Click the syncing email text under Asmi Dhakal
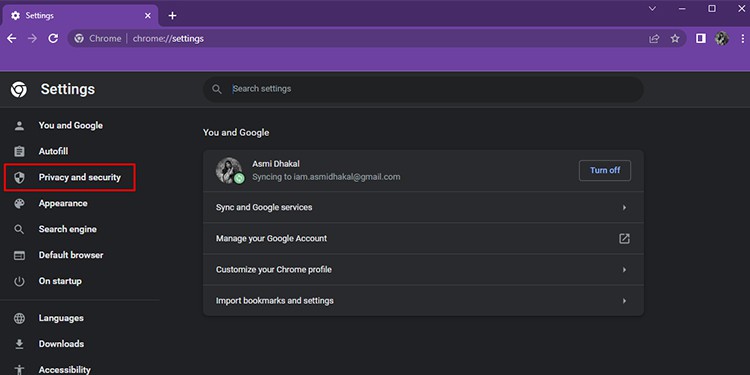This screenshot has width=750, height=375. tap(326, 177)
